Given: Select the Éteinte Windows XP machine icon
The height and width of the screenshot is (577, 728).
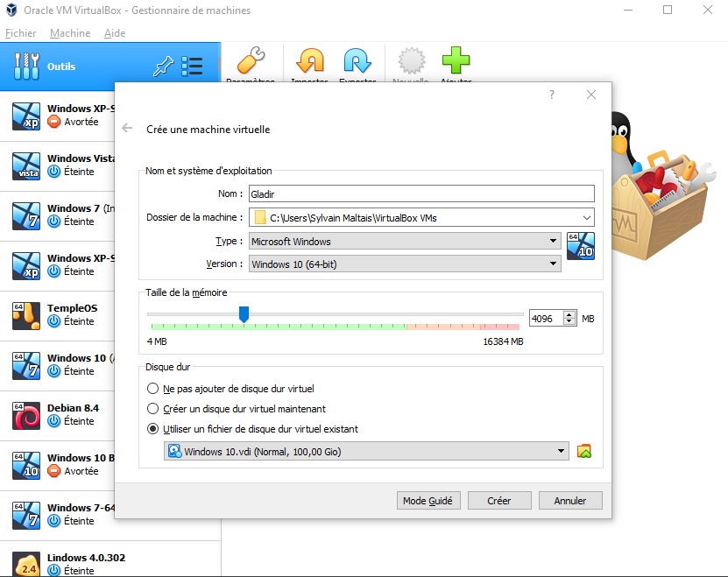Looking at the screenshot, I should [x=26, y=266].
